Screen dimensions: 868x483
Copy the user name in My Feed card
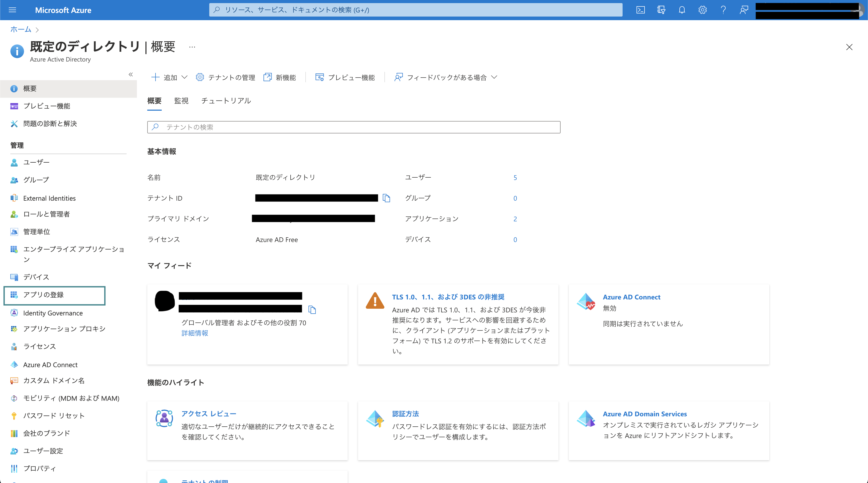(x=312, y=310)
